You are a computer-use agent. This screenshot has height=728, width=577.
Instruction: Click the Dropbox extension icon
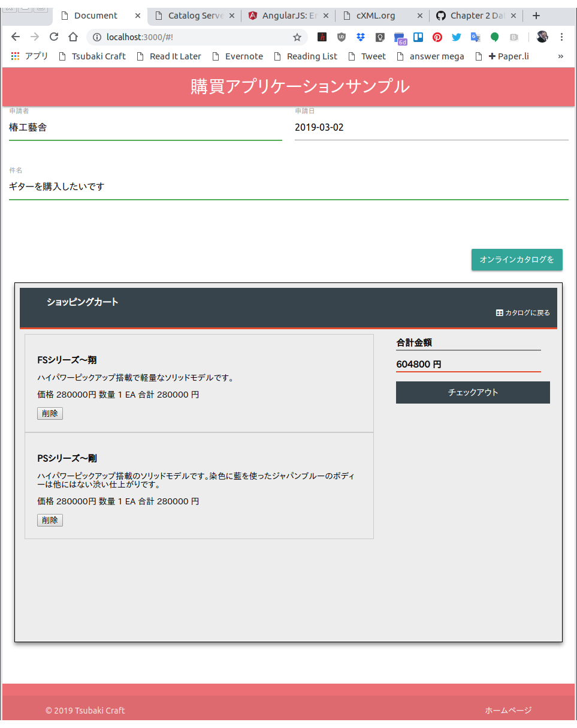point(360,37)
